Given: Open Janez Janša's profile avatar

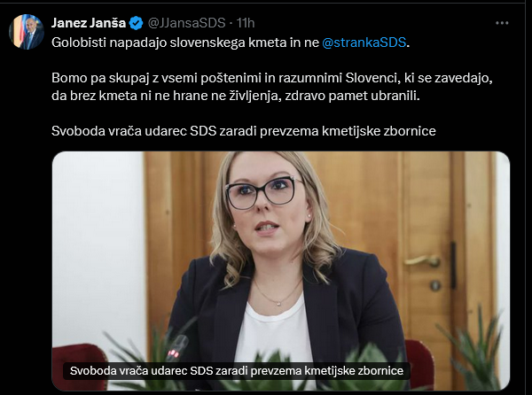Looking at the screenshot, I should 27,32.
